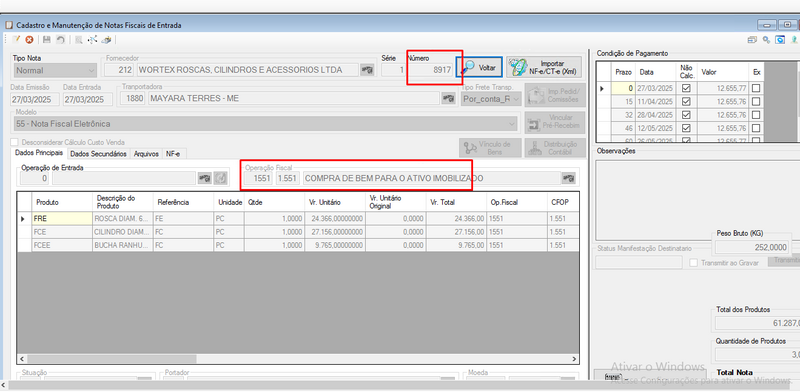Click the cascading windows icon at top right
This screenshot has height=392, width=800.
pyautogui.click(x=752, y=40)
